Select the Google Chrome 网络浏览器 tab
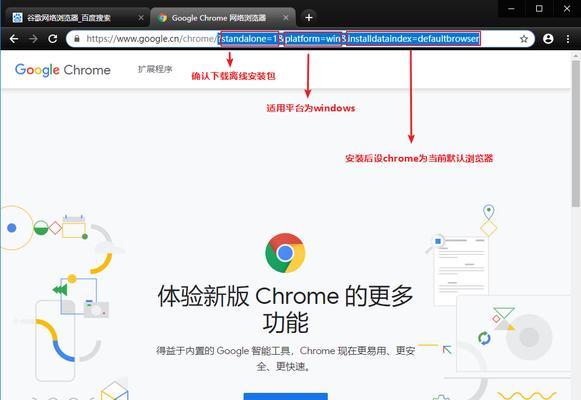Viewport: 581px width, 400px height. click(x=223, y=17)
